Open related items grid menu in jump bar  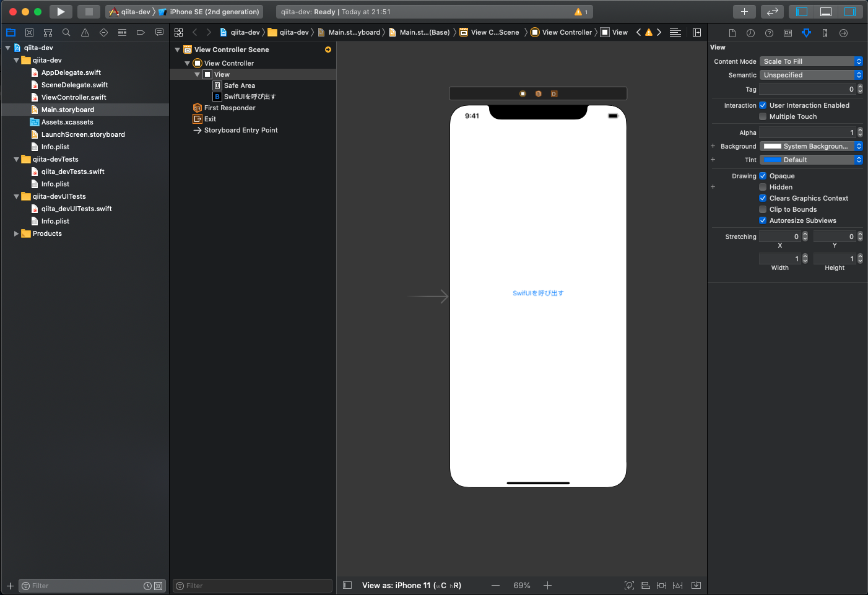178,32
